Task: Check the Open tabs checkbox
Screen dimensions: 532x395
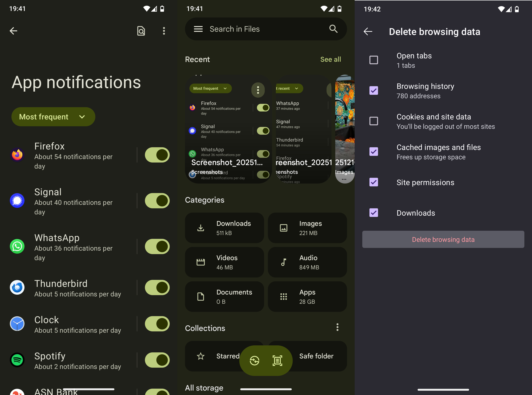Action: coord(374,60)
